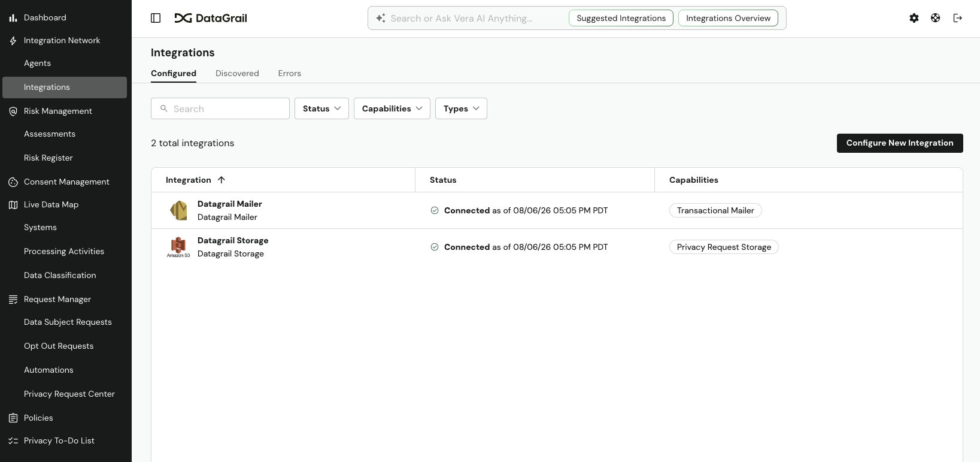The height and width of the screenshot is (462, 980).
Task: Click Datagrail Storage 'Connected as of' status text
Action: (x=526, y=247)
